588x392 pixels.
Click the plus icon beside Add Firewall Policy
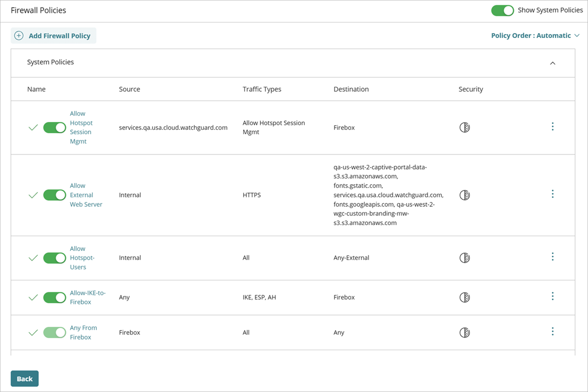point(19,36)
